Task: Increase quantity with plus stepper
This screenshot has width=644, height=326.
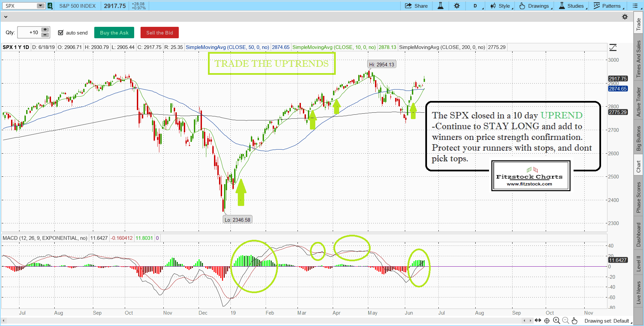Action: pos(45,30)
